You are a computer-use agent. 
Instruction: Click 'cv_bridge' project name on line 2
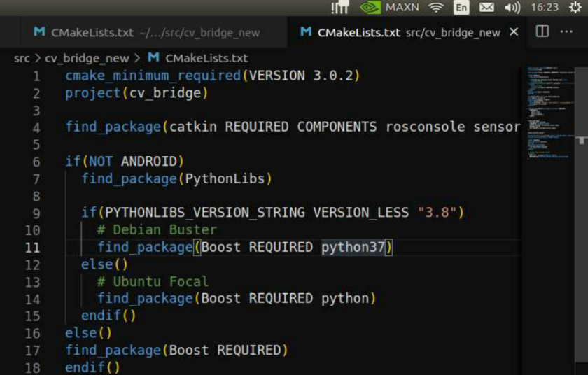coord(165,93)
